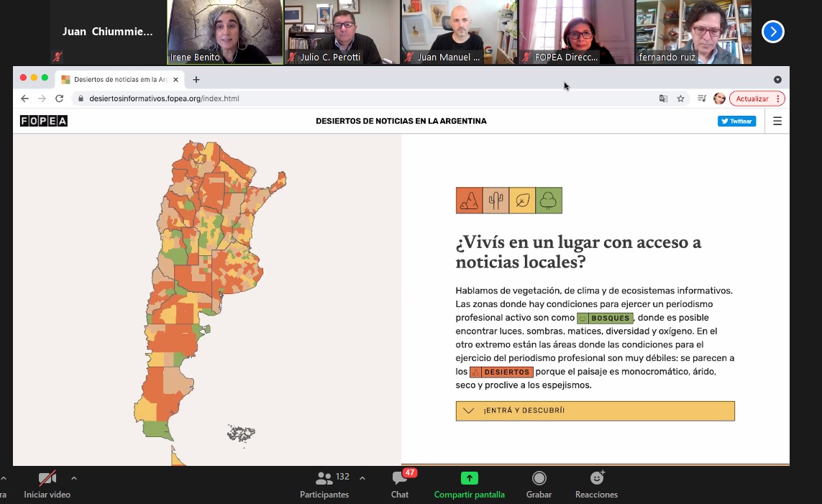Open the website hamburger menu

[777, 122]
